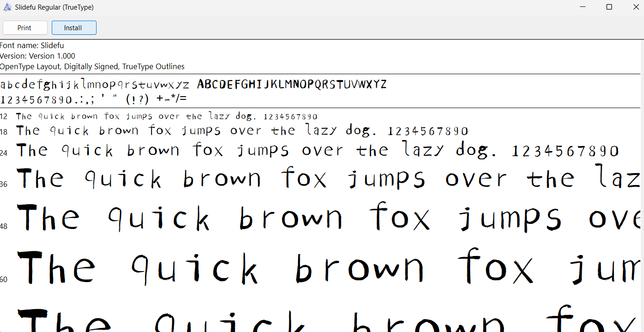This screenshot has height=332, width=644.
Task: Click the Print button
Action: click(x=25, y=27)
